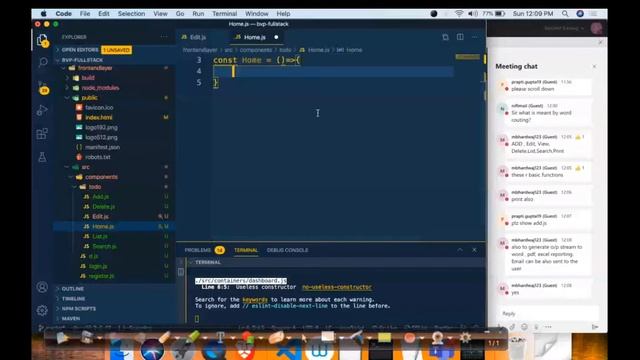This screenshot has width=640, height=360.
Task: Open macOS Spotlight search icon
Action: (565, 14)
